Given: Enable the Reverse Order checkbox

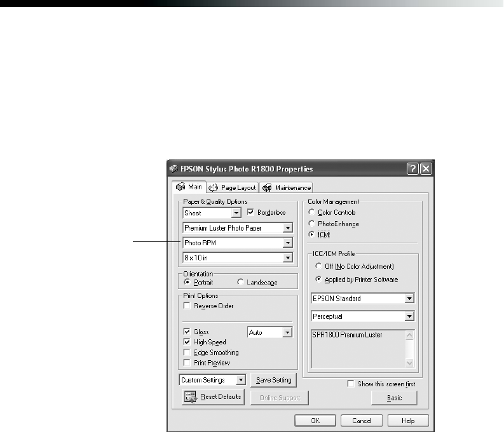Looking at the screenshot, I should point(187,306).
